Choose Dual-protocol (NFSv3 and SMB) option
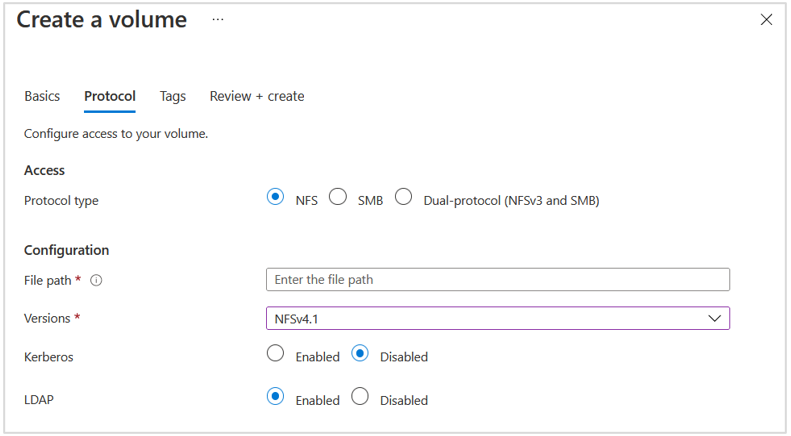The width and height of the screenshot is (791, 436). click(x=403, y=198)
